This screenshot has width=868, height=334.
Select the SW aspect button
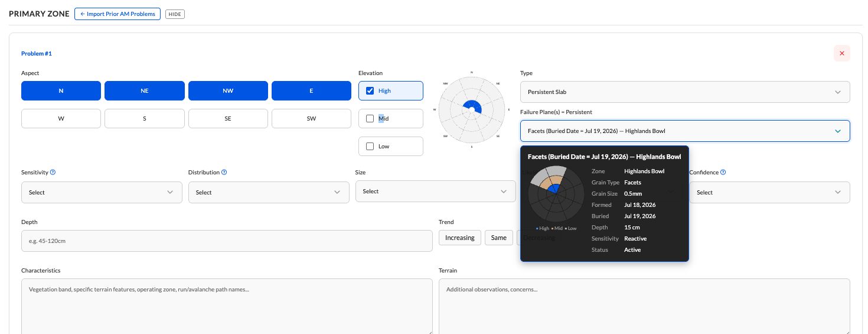coord(311,119)
